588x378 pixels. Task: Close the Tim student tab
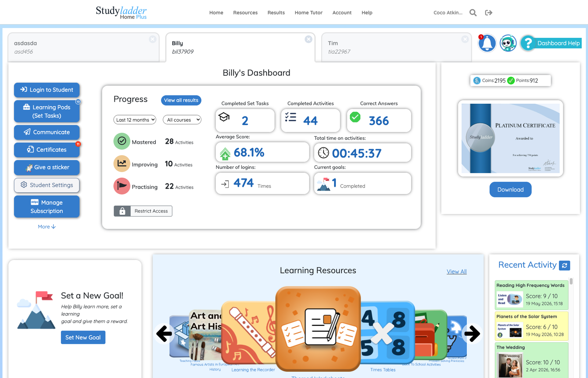point(465,39)
